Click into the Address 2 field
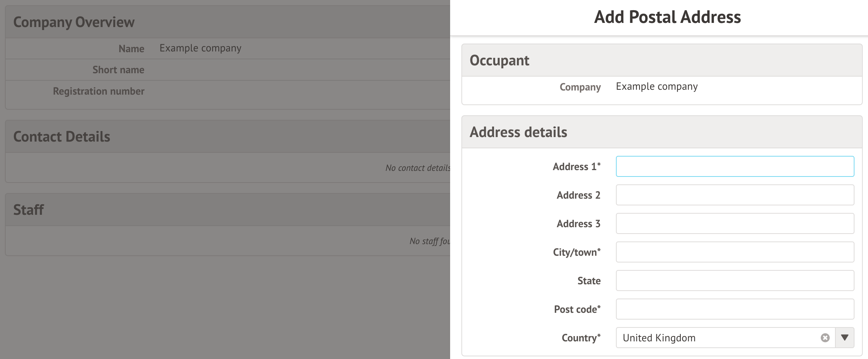This screenshot has width=868, height=359. tap(735, 195)
